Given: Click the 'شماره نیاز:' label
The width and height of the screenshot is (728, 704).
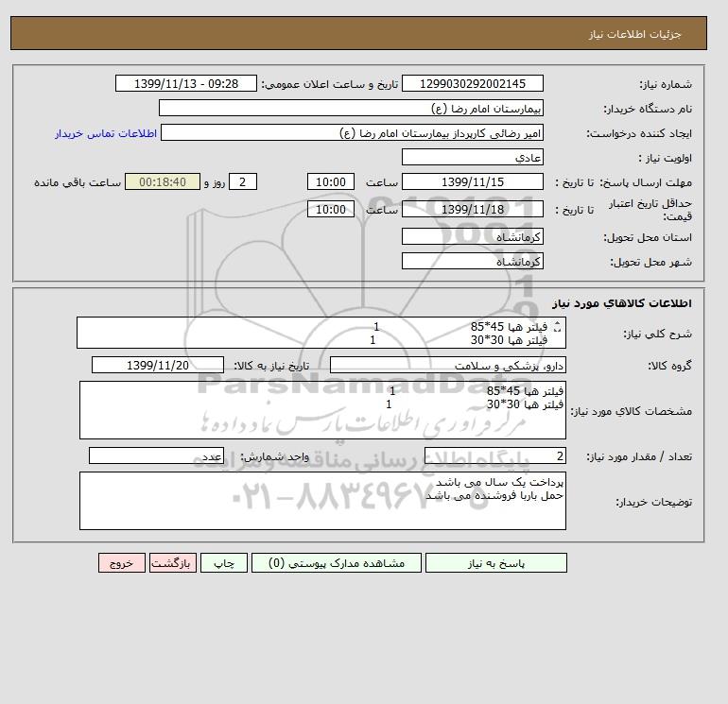Looking at the screenshot, I should [x=666, y=84].
